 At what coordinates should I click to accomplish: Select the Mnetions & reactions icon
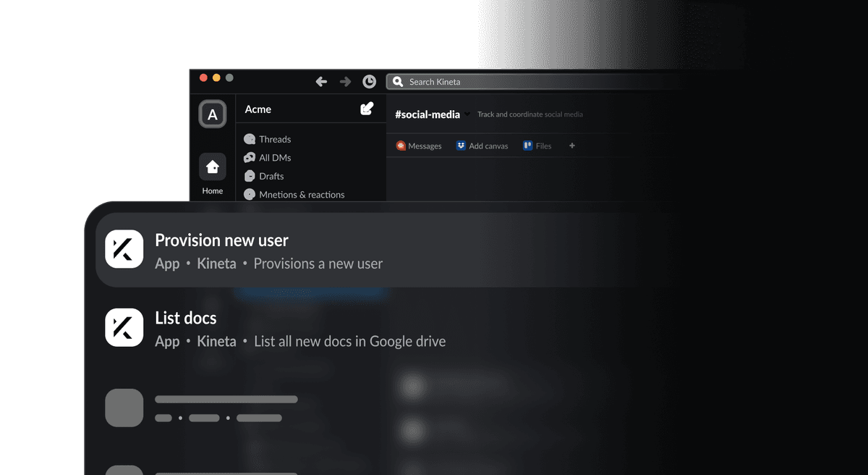(250, 194)
